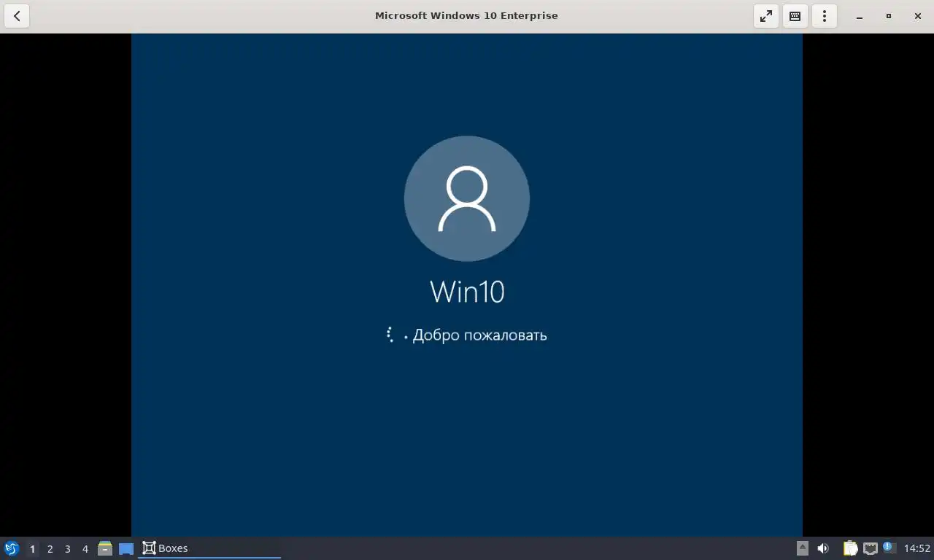This screenshot has height=560, width=934.
Task: Open the LXQt application menu
Action: click(12, 548)
